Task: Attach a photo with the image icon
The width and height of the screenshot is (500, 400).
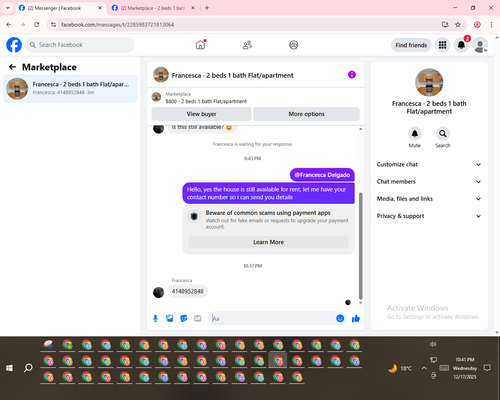Action: (x=169, y=318)
